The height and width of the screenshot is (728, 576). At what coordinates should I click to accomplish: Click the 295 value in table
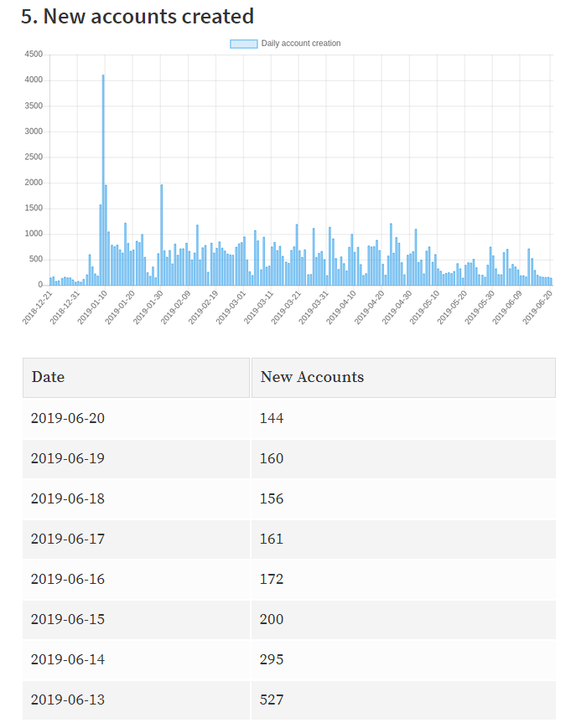(x=272, y=659)
